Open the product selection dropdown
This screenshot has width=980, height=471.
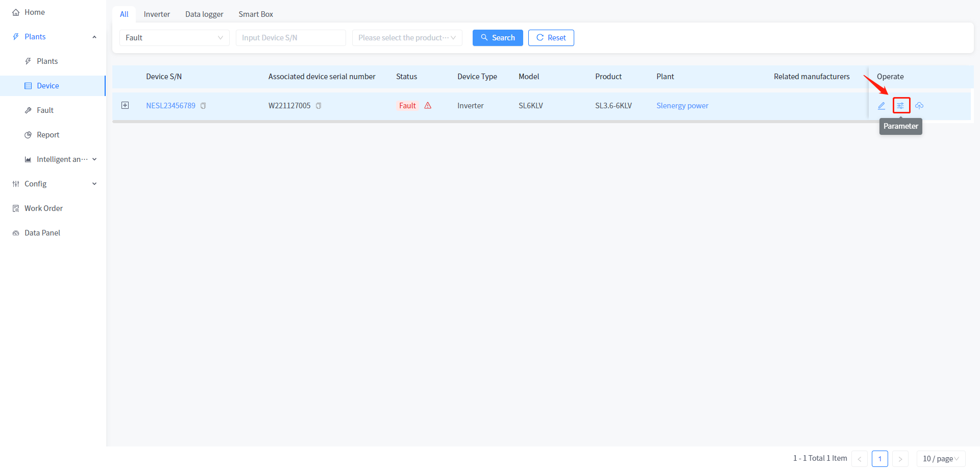[x=407, y=38]
